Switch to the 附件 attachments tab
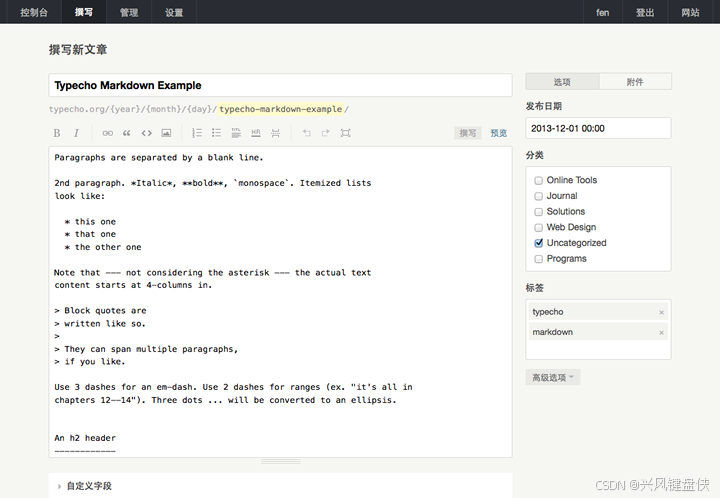 click(635, 82)
